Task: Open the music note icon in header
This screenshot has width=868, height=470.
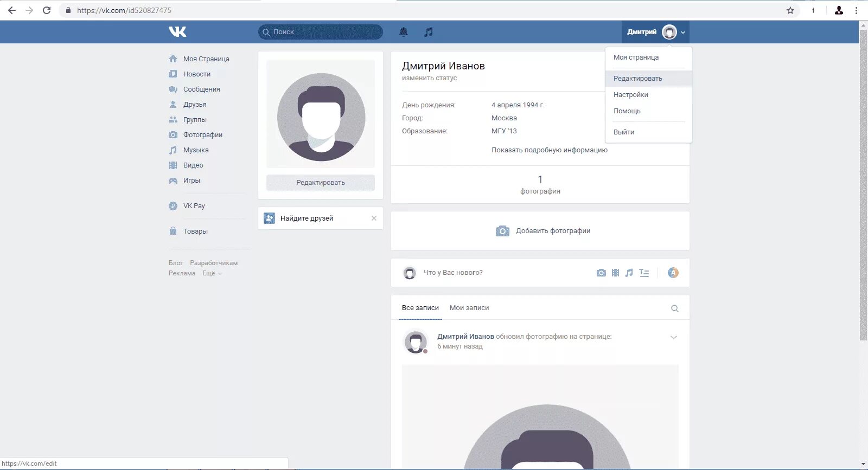Action: point(429,32)
